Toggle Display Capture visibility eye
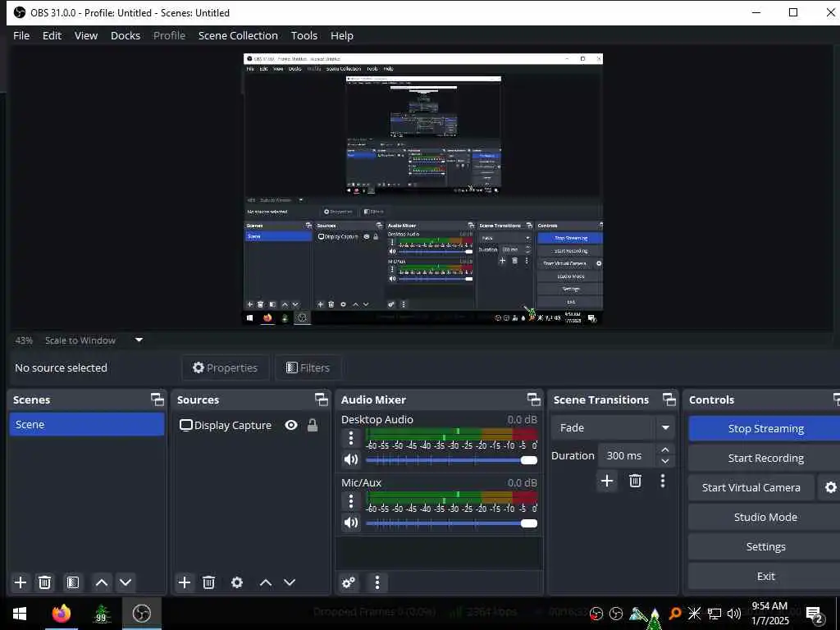 coord(291,425)
